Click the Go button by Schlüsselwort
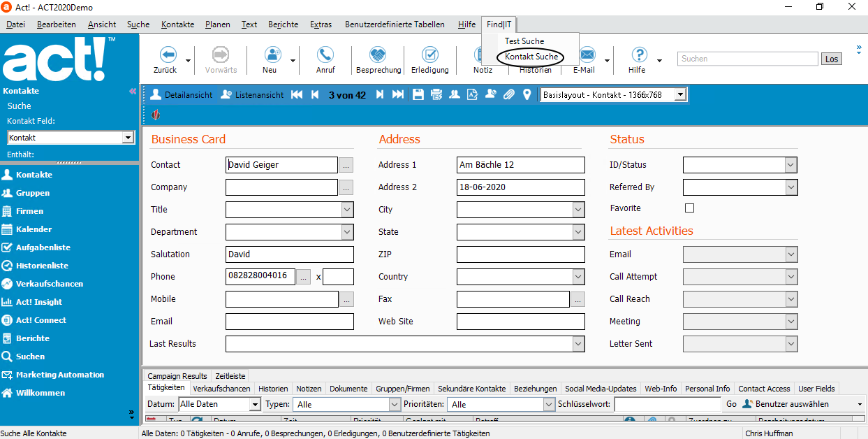This screenshot has width=868, height=439. 731,404
